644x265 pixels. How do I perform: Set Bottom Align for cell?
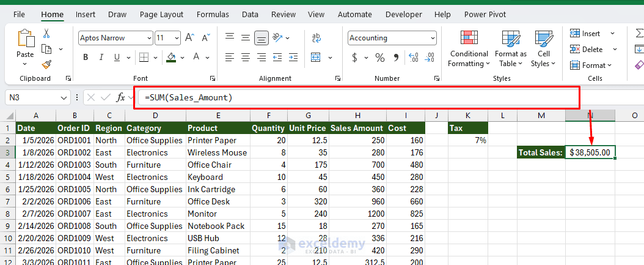pos(261,39)
